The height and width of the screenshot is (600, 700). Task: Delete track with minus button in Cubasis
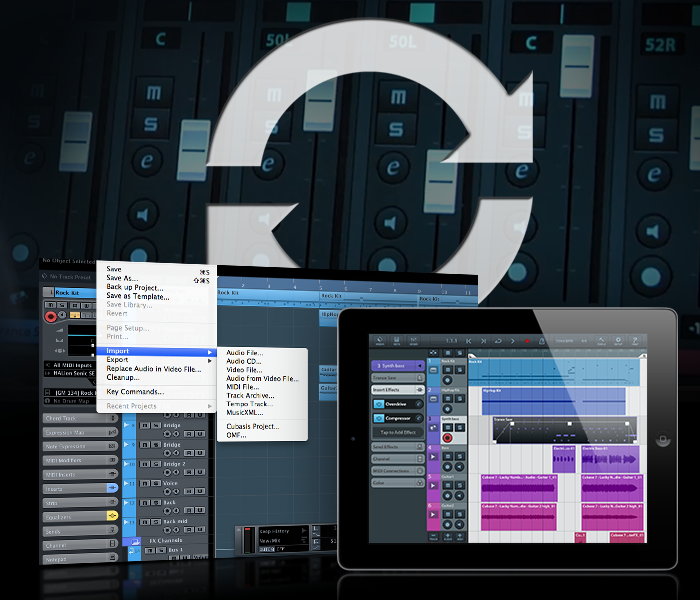433,536
